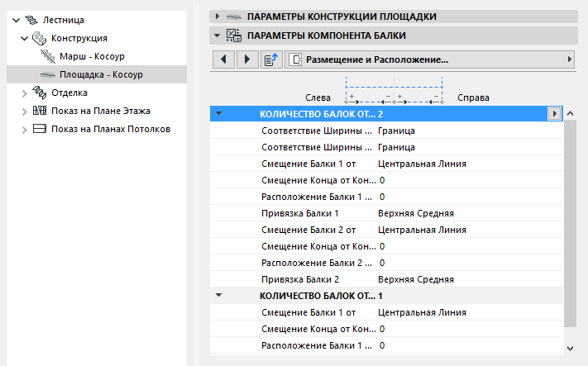The height and width of the screenshot is (366, 588).
Task: Click the Лестница staircase icon
Action: pyautogui.click(x=31, y=20)
